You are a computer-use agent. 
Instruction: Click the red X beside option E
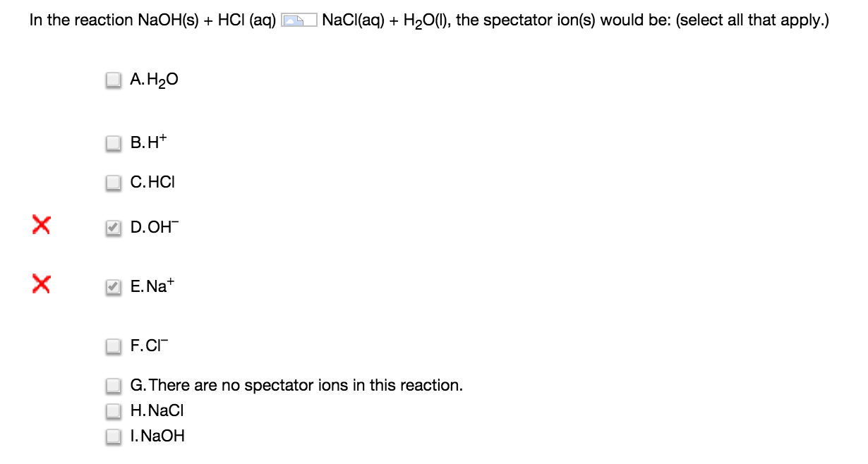tap(42, 285)
